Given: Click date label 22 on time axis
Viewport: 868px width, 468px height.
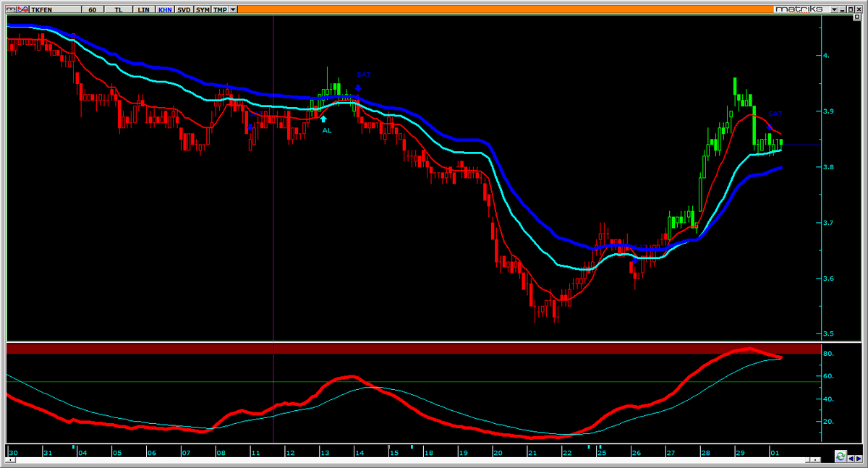Looking at the screenshot, I should point(566,453).
